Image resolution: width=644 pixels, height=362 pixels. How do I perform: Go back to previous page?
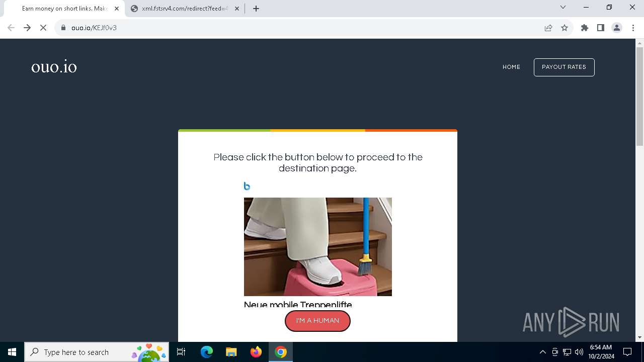11,28
